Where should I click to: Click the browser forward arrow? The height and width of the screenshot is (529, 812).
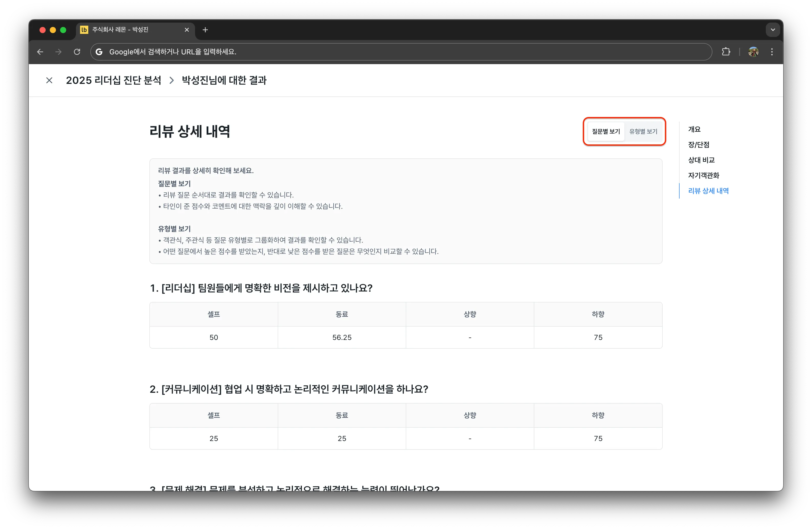(59, 52)
